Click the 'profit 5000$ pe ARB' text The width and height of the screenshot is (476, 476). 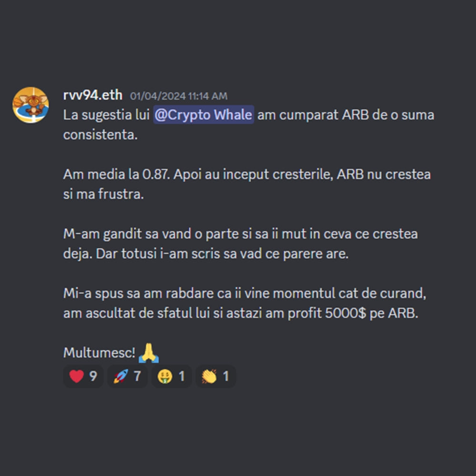[353, 313]
